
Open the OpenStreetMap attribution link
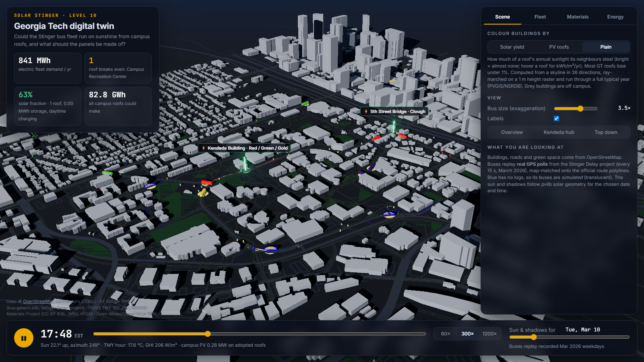point(38,301)
